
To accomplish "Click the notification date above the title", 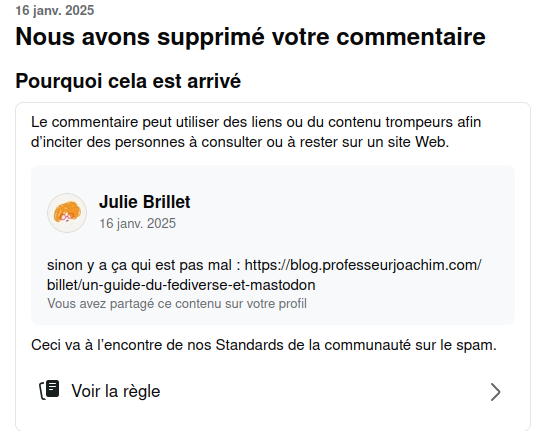I will tap(55, 10).
